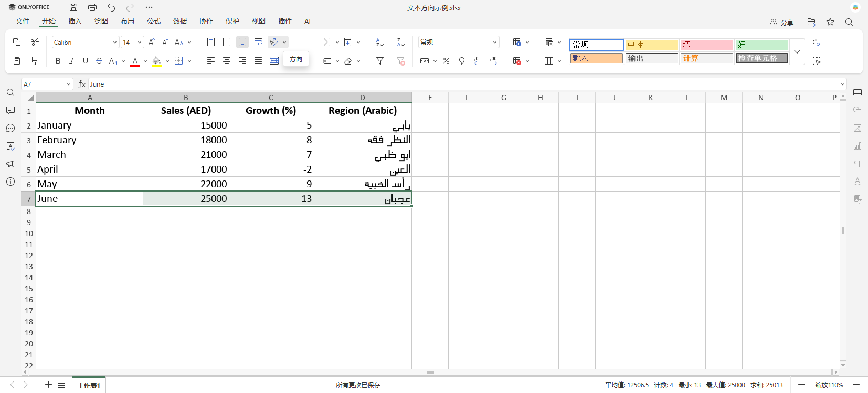The height and width of the screenshot is (393, 868).
Task: Click the 分享 share button
Action: tap(781, 22)
